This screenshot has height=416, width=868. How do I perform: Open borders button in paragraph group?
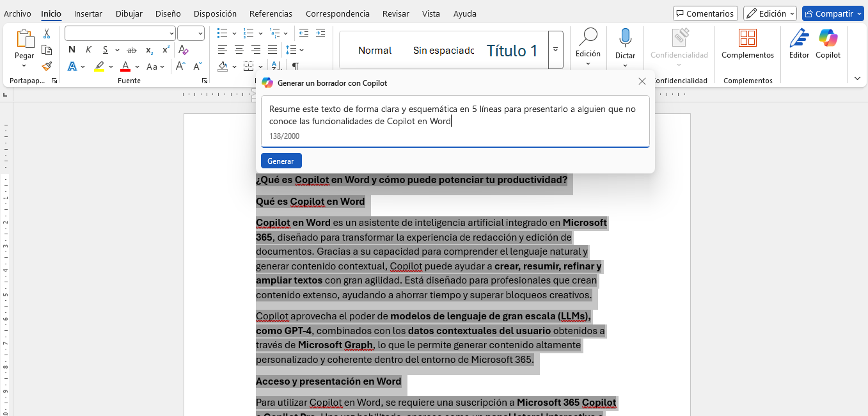point(249,66)
